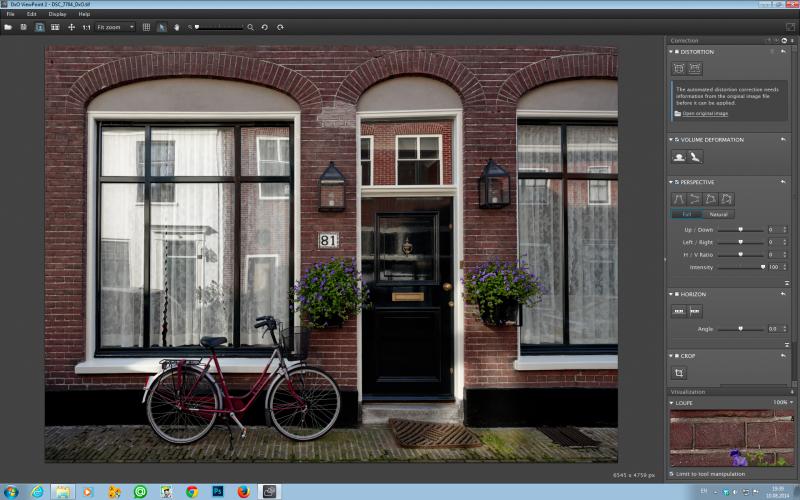This screenshot has height=500, width=800.
Task: Select diagonal volume deformation icon
Action: (x=695, y=157)
